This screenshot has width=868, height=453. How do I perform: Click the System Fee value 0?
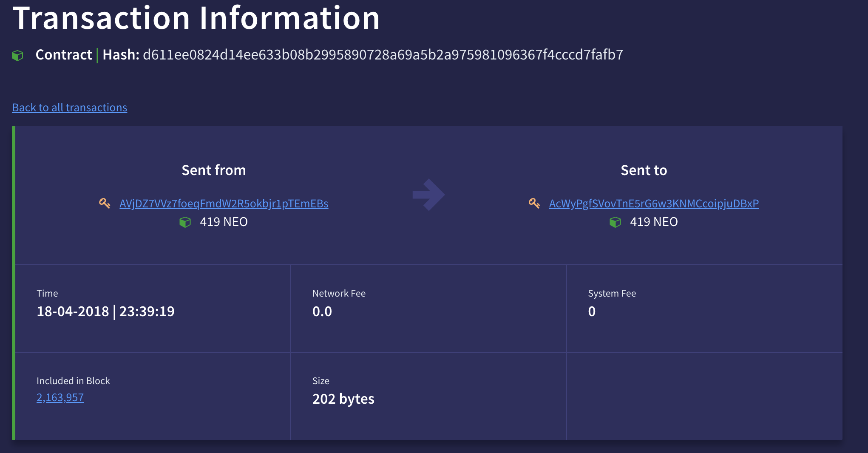pos(592,311)
